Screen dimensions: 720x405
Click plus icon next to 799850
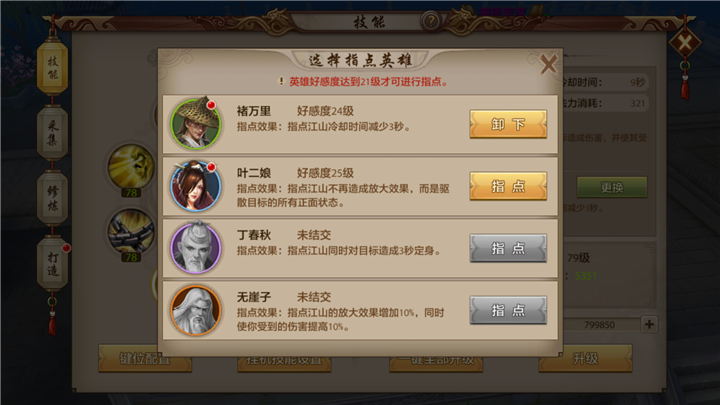pyautogui.click(x=649, y=324)
